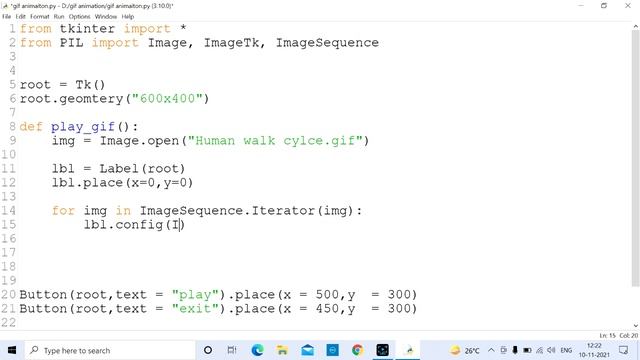Click the vertical scrollbar thumb
640x360 pixels.
[636, 158]
